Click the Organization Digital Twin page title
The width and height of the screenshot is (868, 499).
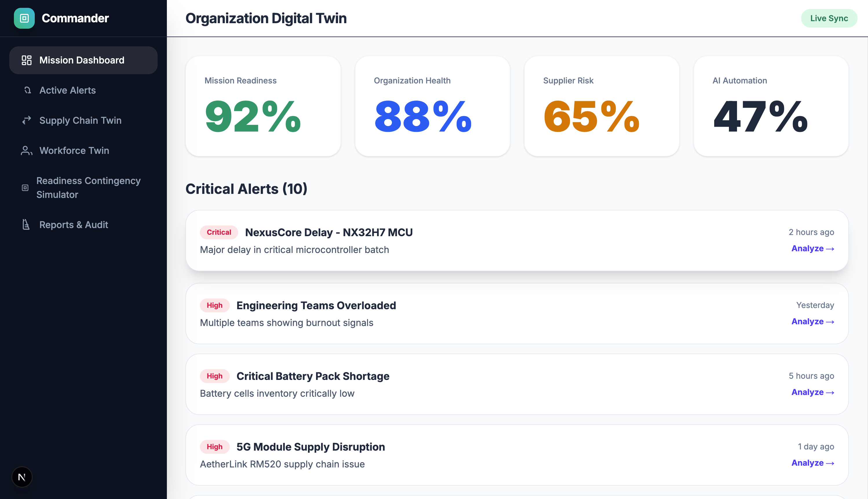click(x=266, y=18)
